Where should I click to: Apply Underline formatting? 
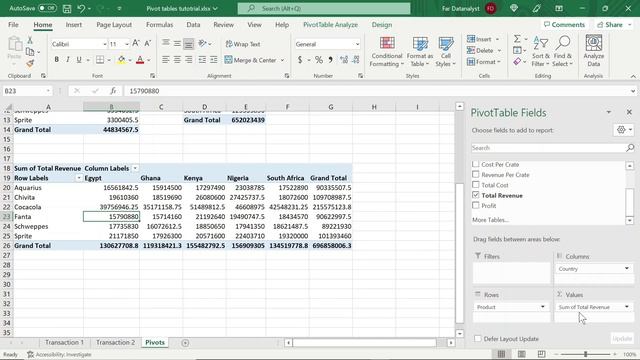(79, 60)
